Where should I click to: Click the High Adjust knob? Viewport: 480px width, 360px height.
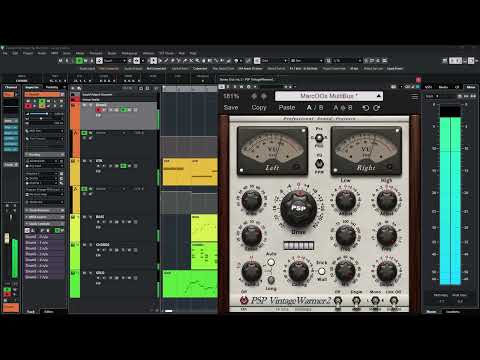pos(387,200)
